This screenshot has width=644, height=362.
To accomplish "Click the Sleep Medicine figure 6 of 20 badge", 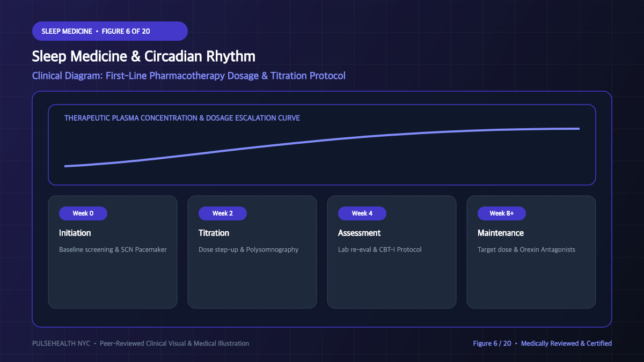I will pyautogui.click(x=110, y=31).
